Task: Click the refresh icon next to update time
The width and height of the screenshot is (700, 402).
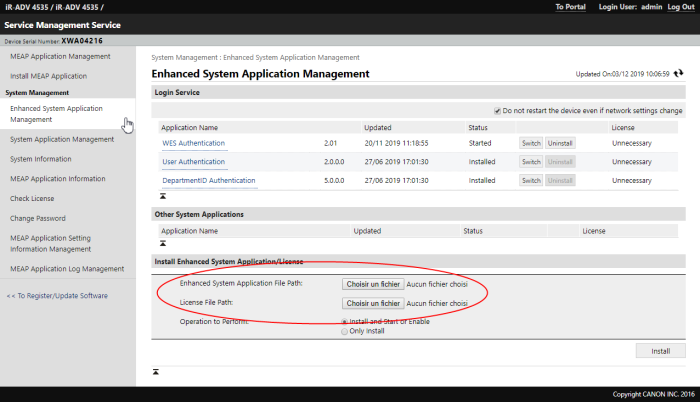Action: pos(679,74)
